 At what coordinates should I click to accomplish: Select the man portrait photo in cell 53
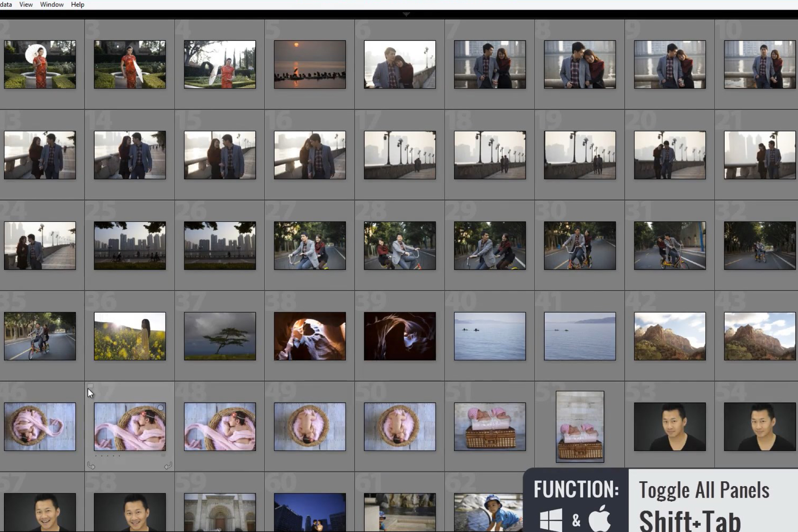pos(670,427)
